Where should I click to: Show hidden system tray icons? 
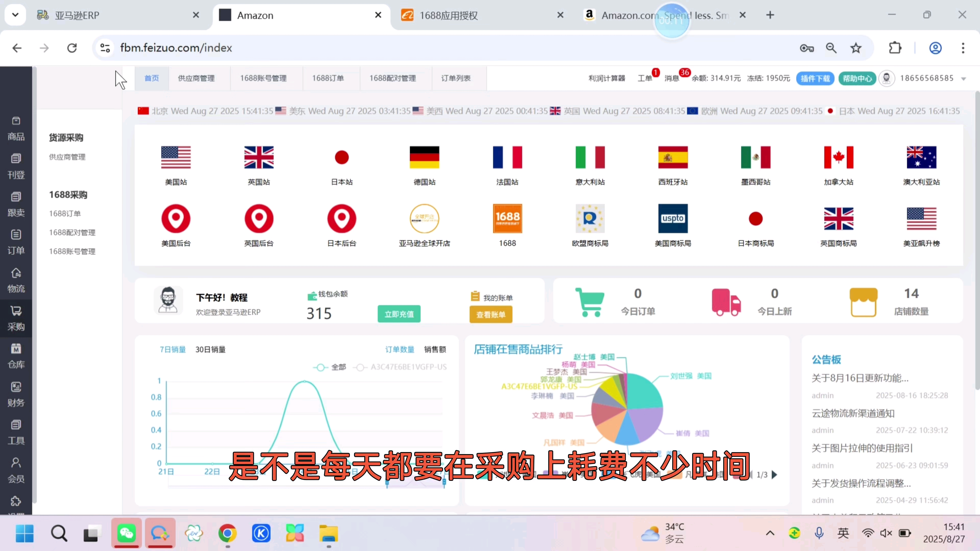pyautogui.click(x=770, y=533)
